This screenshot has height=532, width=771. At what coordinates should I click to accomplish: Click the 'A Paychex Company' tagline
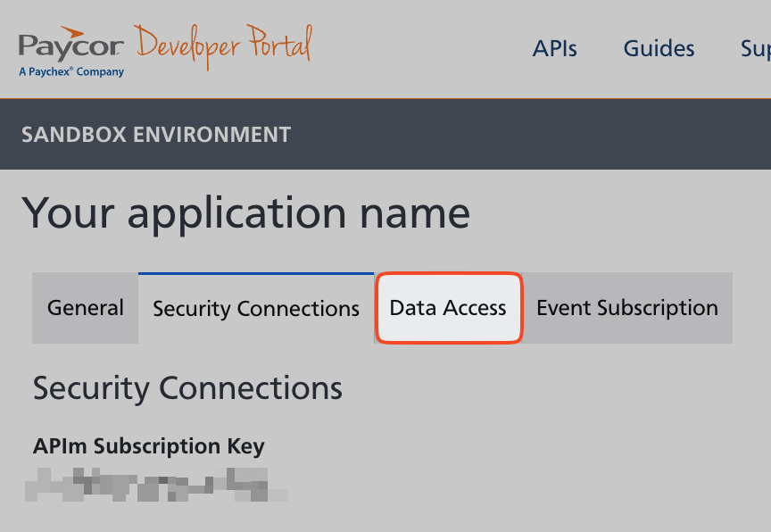[x=71, y=71]
